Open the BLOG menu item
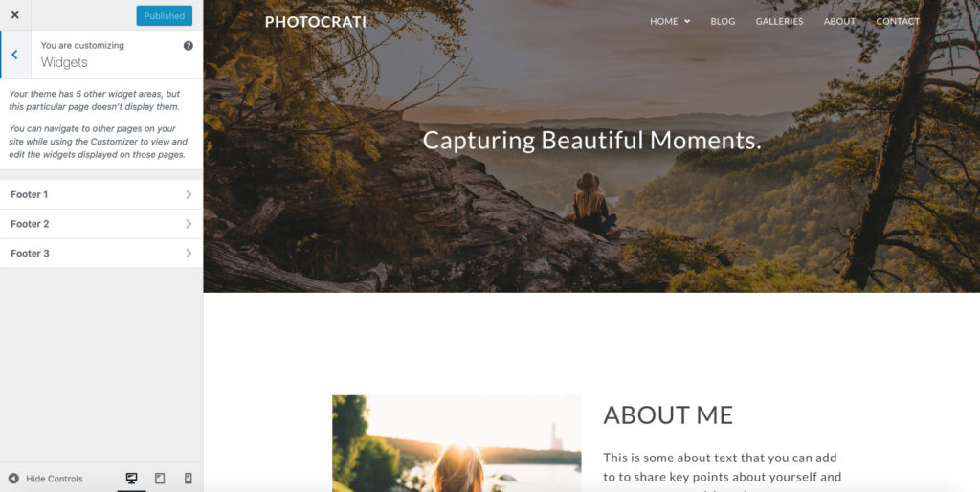The height and width of the screenshot is (492, 980). point(723,21)
